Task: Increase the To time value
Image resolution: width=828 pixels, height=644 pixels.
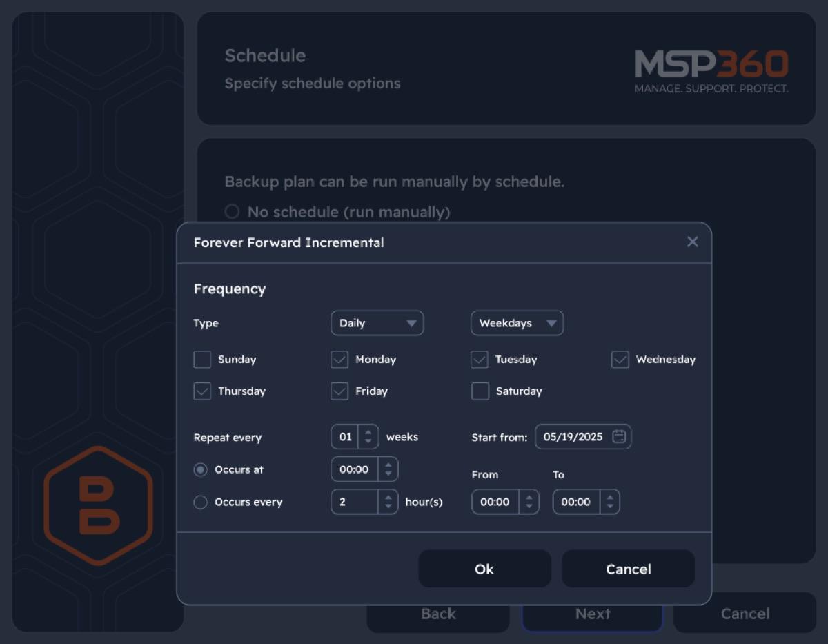Action: [610, 497]
